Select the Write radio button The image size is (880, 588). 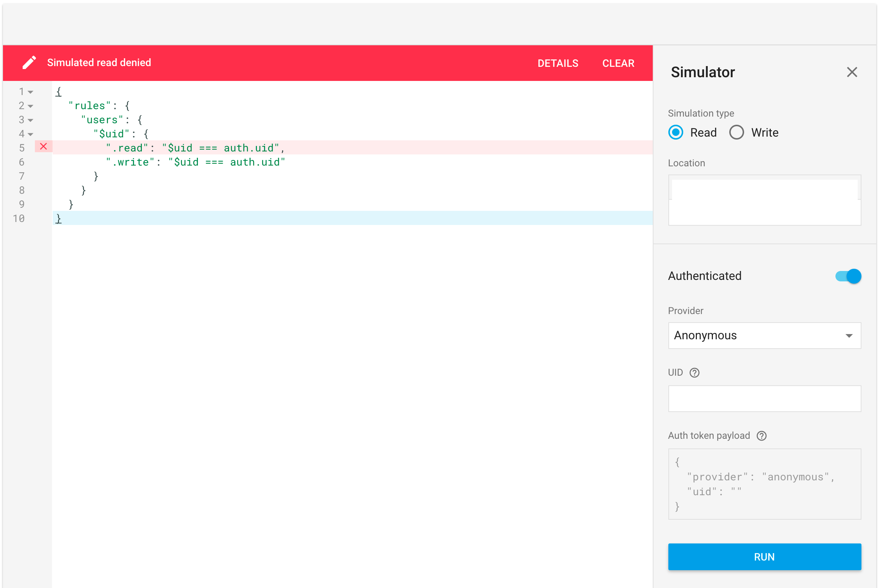click(x=736, y=133)
